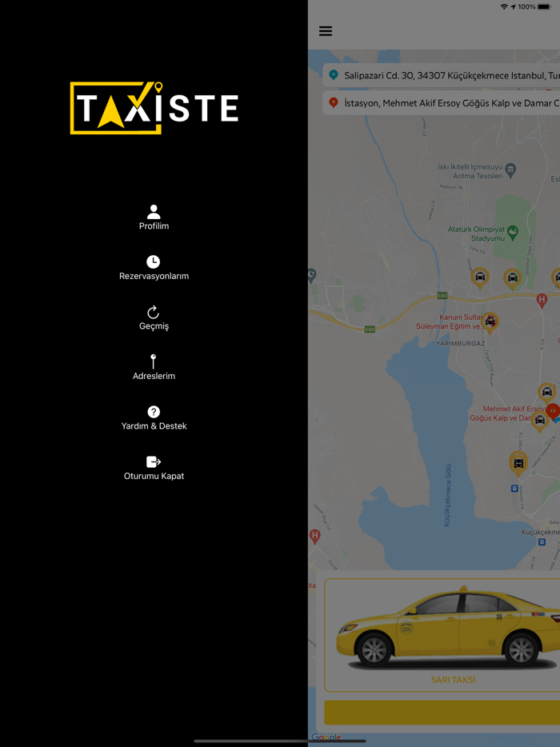Screen dimensions: 560x747
Task: Tap the hospital H marker near Hasan Önal Cd.
Action: click(x=314, y=537)
